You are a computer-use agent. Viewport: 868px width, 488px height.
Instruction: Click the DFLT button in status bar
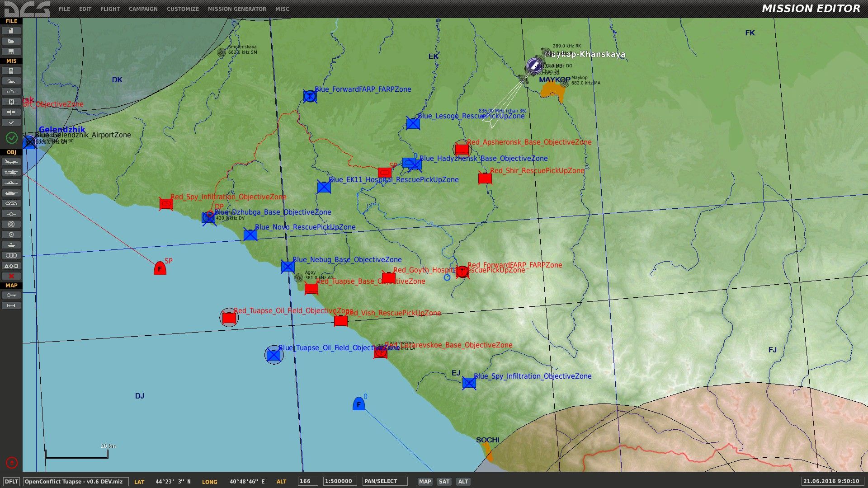coord(11,482)
